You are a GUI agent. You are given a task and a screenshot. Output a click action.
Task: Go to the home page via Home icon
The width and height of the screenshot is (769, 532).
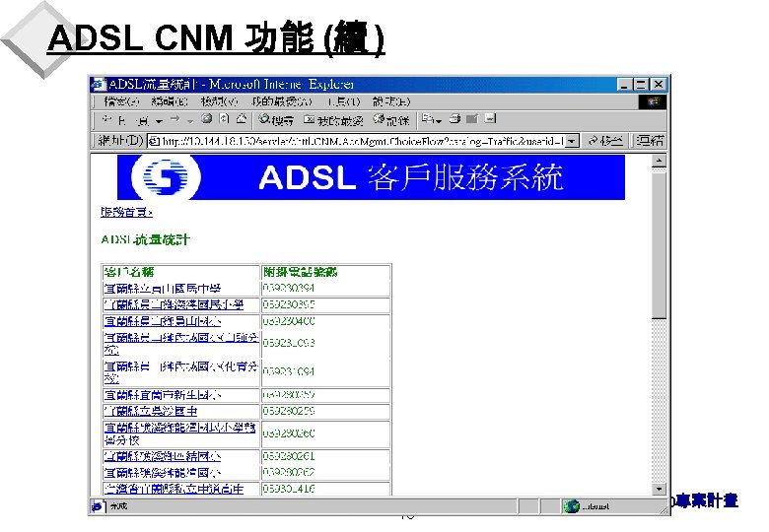click(242, 119)
